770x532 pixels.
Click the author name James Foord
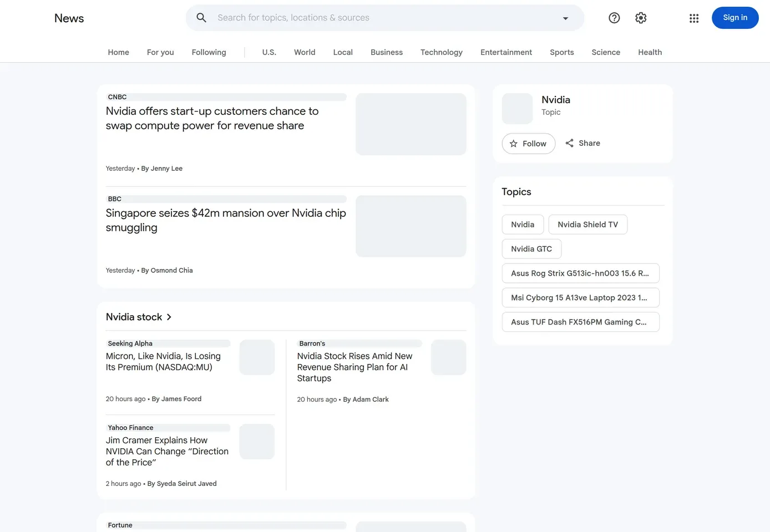(181, 399)
